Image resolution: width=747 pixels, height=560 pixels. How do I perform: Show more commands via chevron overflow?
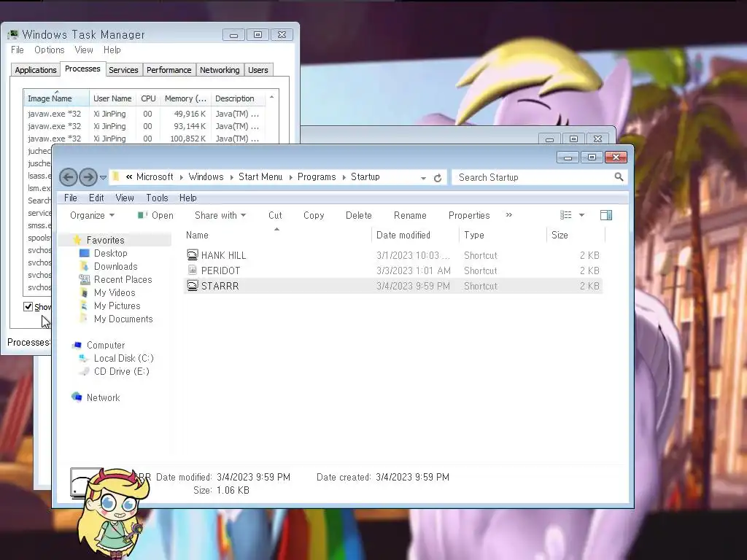click(508, 215)
